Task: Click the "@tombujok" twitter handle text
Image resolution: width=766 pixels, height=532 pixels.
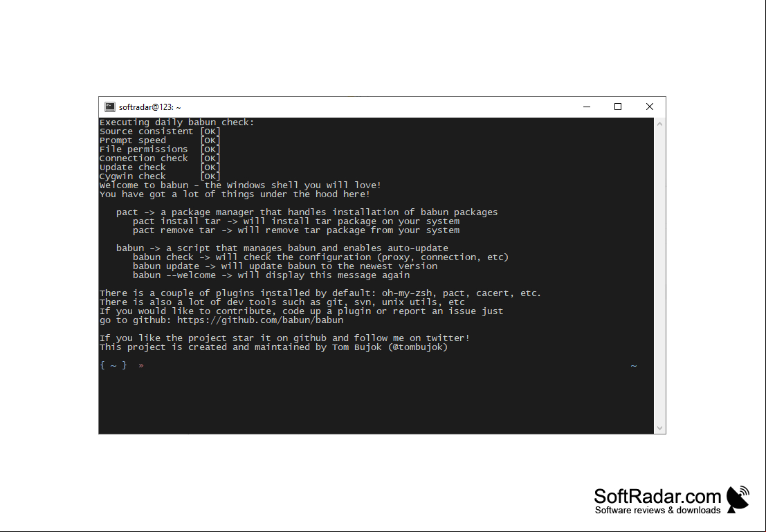Action: coord(418,347)
